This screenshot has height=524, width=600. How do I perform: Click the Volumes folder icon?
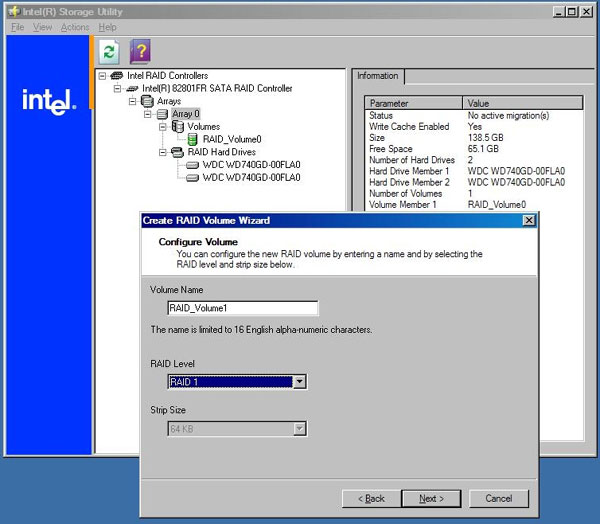coord(178,126)
